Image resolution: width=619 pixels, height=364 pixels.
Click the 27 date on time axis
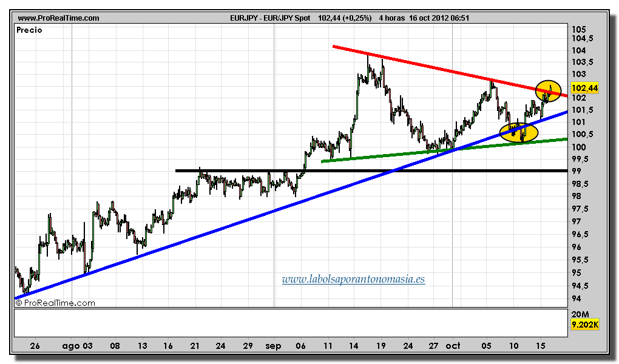pyautogui.click(x=433, y=346)
